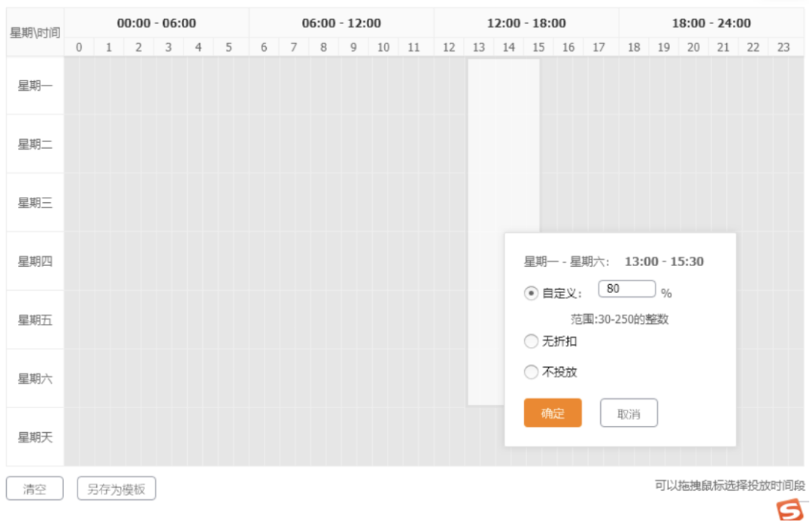The height and width of the screenshot is (532, 812).
Task: Select the 自定义 (custom) radio button
Action: click(531, 292)
